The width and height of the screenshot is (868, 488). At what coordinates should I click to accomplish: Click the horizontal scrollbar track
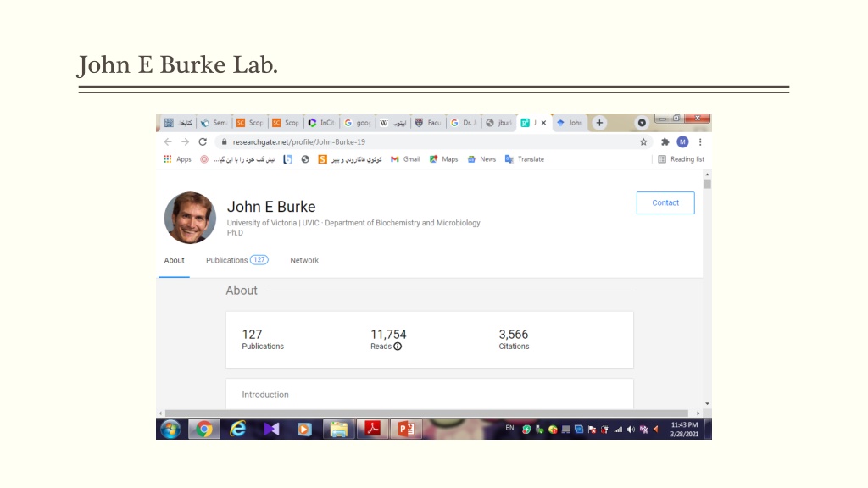(426, 413)
